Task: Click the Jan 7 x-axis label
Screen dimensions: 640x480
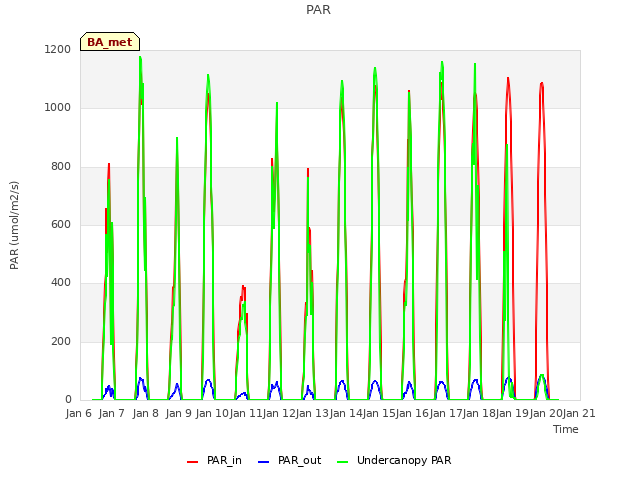Action: pos(112,413)
